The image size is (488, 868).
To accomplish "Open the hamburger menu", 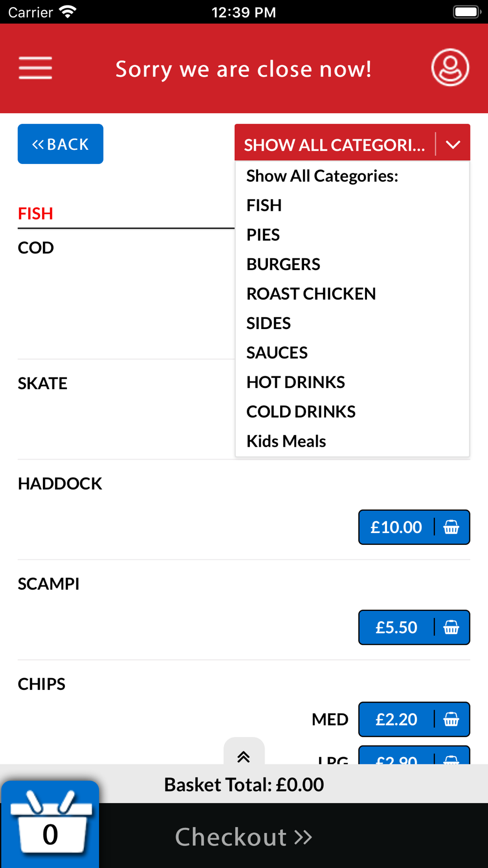I will coord(35,68).
